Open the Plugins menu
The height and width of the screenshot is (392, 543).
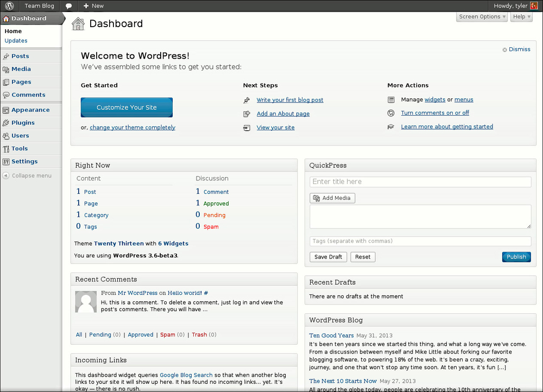point(23,123)
